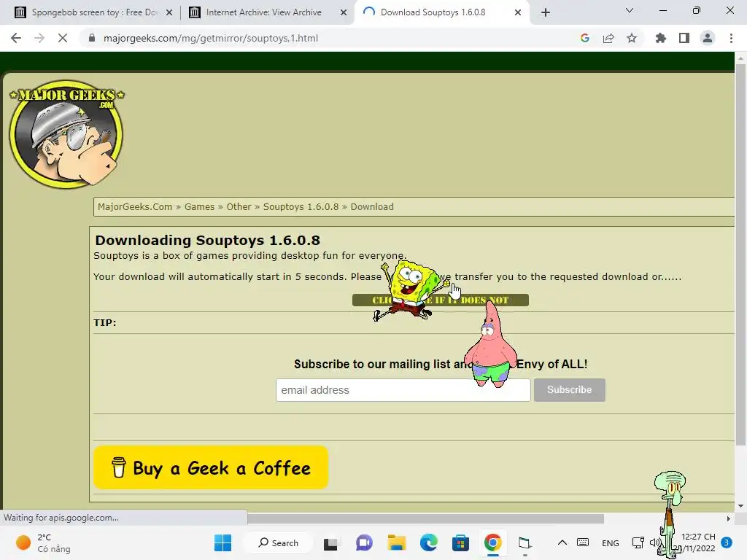This screenshot has height=560, width=747.
Task: Click the Chrome taskbar icon
Action: (493, 542)
